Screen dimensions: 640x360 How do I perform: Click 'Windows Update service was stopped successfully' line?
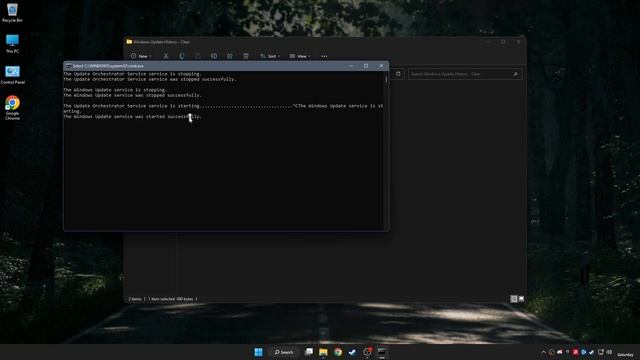[x=132, y=95]
